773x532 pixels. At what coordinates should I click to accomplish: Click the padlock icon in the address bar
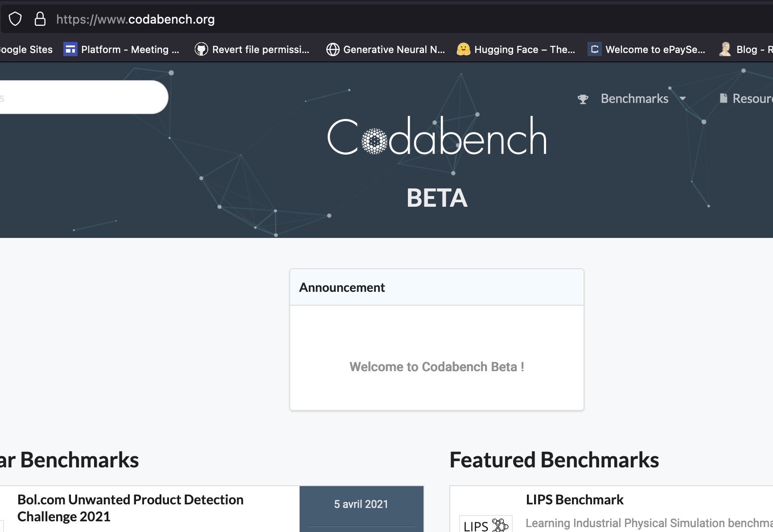39,19
